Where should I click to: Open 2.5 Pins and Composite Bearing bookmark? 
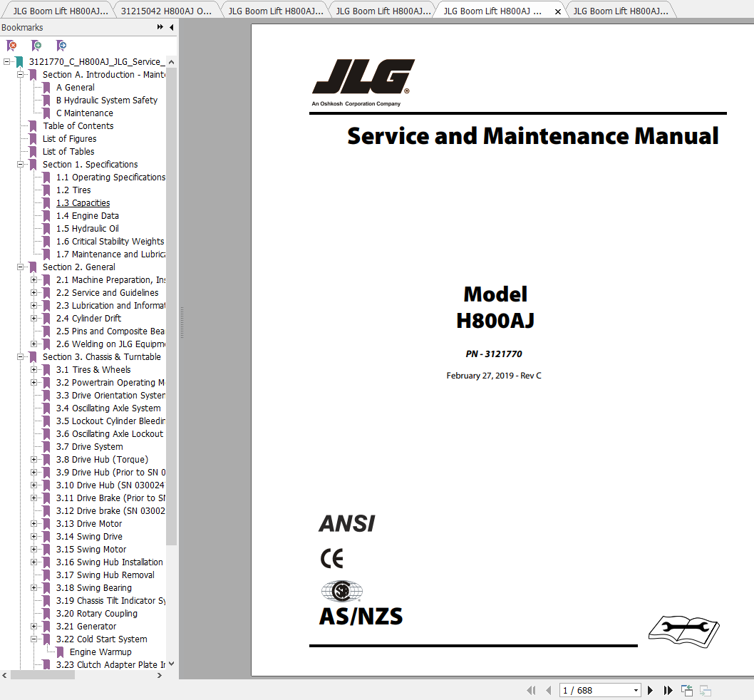pos(110,331)
